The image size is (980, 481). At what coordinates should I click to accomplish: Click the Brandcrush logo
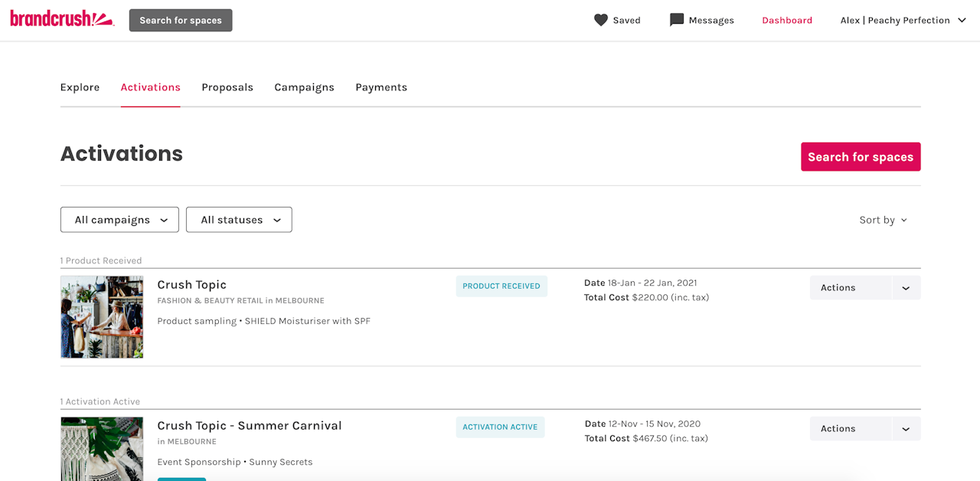click(62, 19)
